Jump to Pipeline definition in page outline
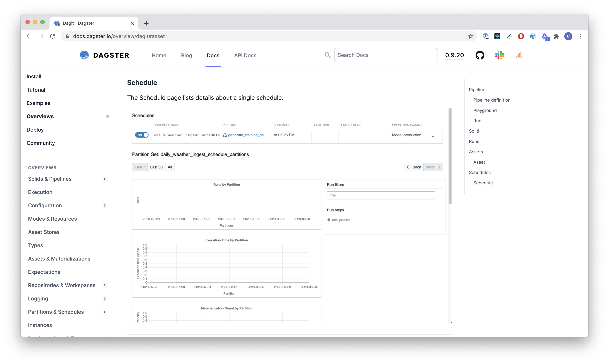The image size is (609, 364). [x=492, y=100]
